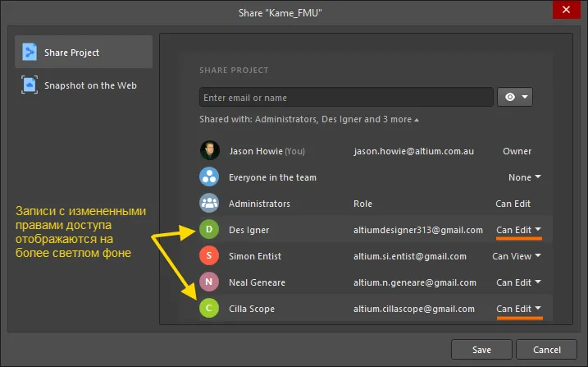Click email altiumdesigner313@gmail.com
Viewport: 588px width, 367px height.
(418, 230)
